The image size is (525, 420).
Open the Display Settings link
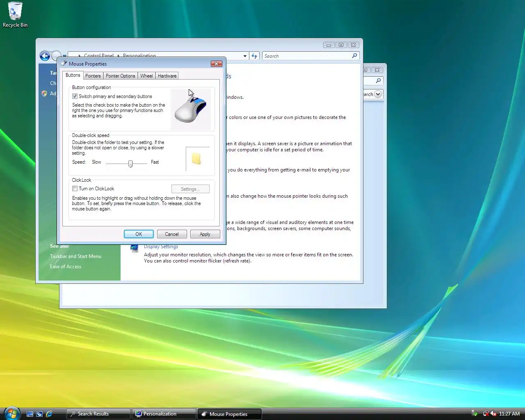tap(161, 247)
